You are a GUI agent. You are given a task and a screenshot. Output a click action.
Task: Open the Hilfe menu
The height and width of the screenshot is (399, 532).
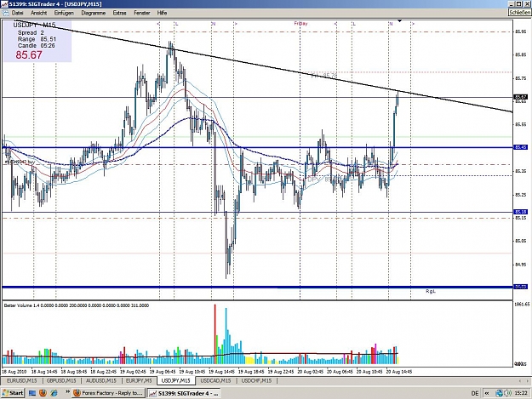point(162,13)
